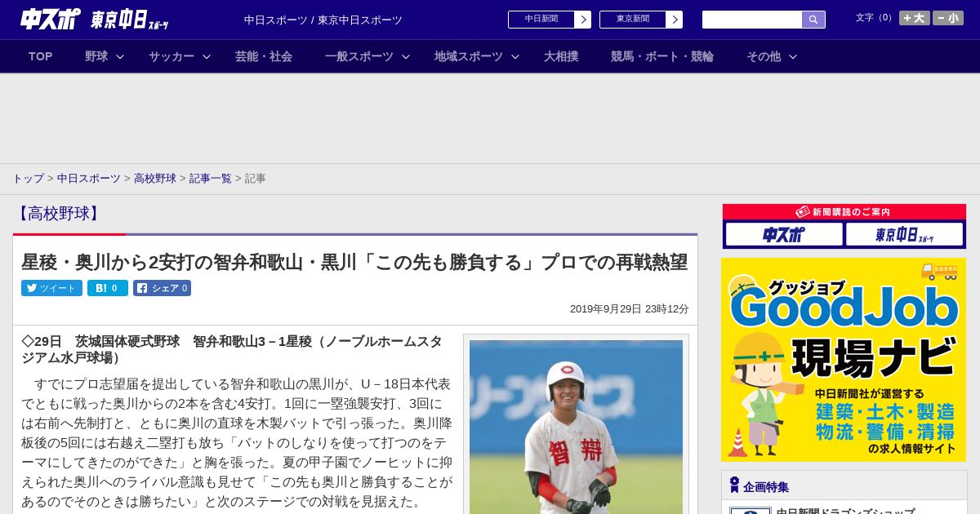Open the サッカー menu
This screenshot has height=514, width=980.
click(x=171, y=56)
